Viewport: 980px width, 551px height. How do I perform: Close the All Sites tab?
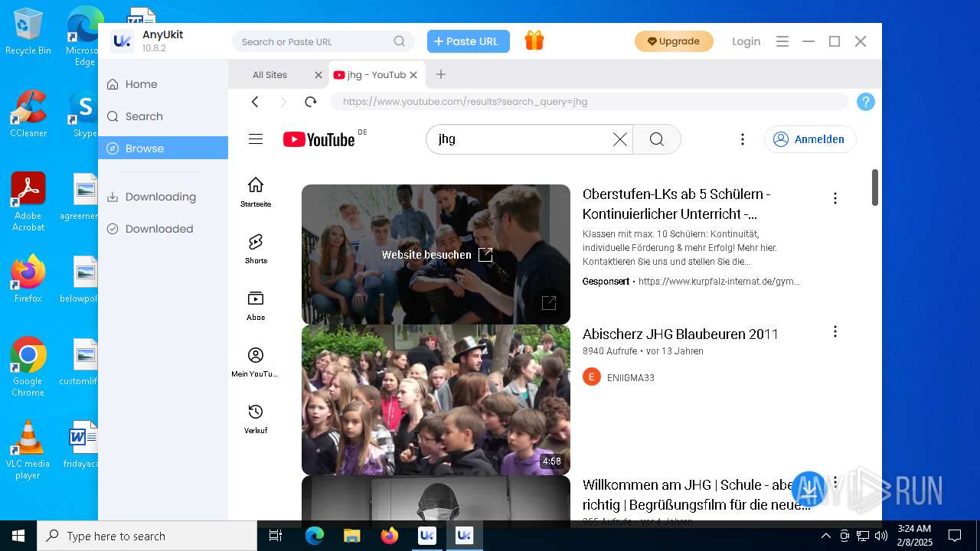click(x=318, y=74)
